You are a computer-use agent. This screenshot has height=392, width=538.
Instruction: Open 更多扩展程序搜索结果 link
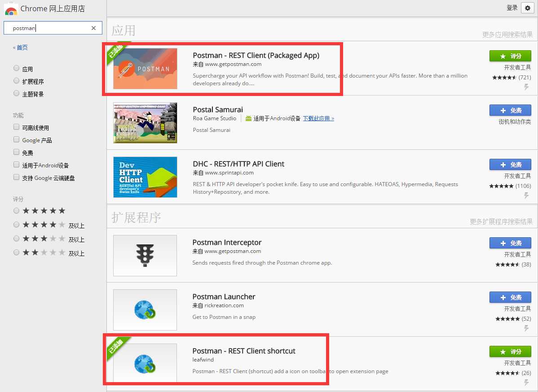coord(501,222)
